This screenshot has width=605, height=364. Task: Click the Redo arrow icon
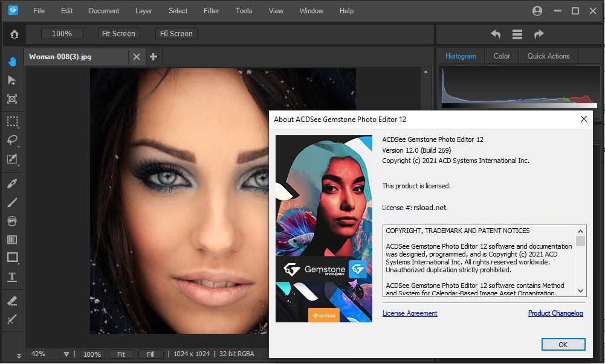pos(539,34)
